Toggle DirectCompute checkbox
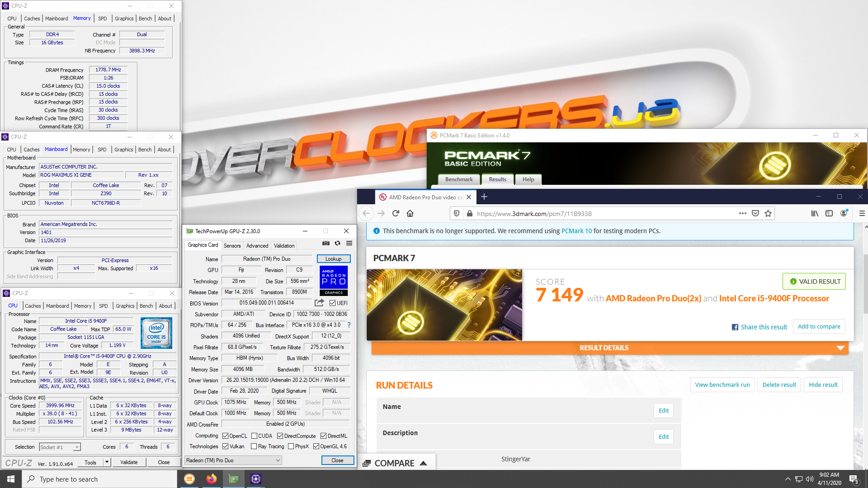 coord(280,436)
